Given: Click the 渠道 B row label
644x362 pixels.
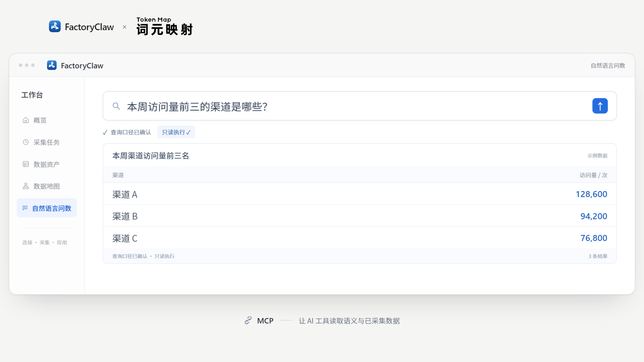Looking at the screenshot, I should coord(125,216).
